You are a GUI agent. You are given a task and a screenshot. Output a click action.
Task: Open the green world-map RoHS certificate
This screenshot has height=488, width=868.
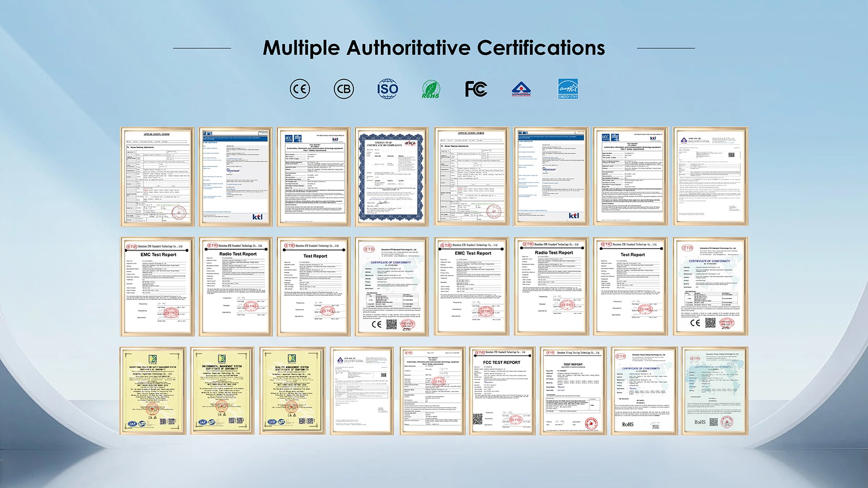pos(715,391)
